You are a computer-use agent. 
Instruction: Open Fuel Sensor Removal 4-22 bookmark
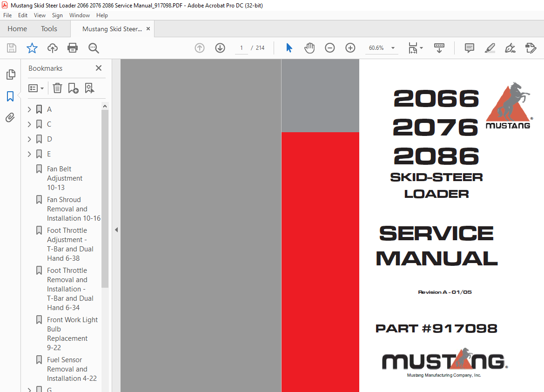coord(72,369)
